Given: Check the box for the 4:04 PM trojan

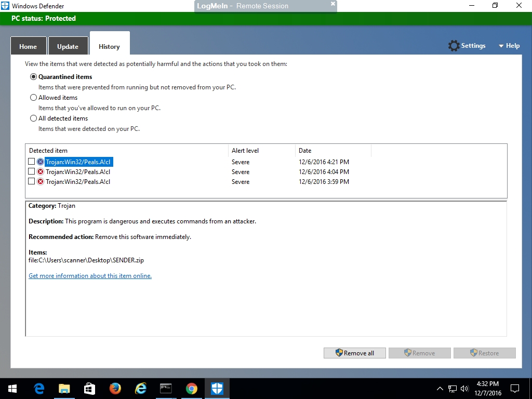Looking at the screenshot, I should point(31,171).
